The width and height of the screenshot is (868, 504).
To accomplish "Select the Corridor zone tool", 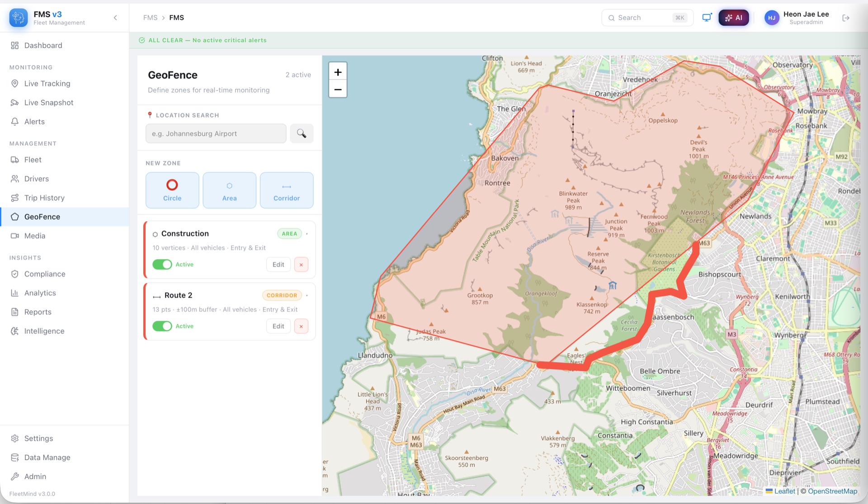I will [286, 190].
